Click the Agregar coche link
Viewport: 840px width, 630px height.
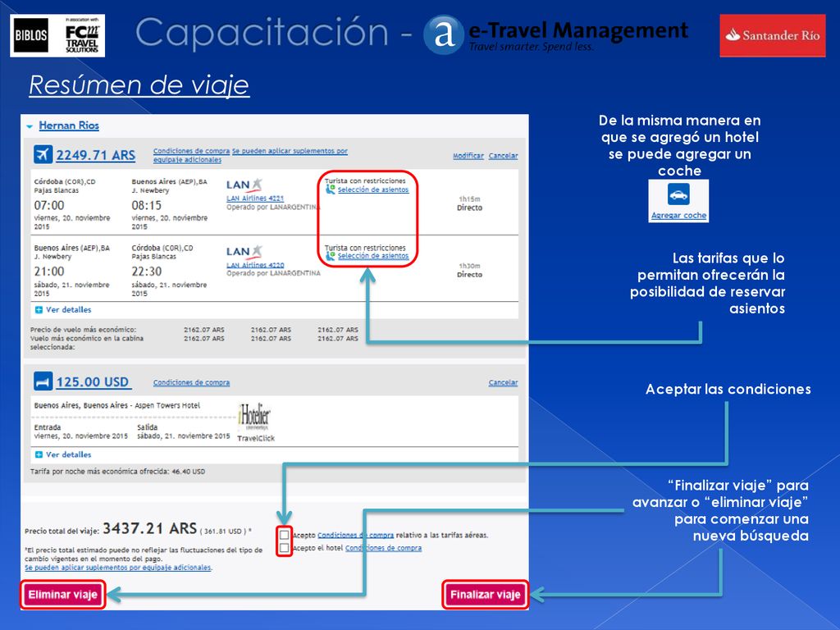(678, 216)
